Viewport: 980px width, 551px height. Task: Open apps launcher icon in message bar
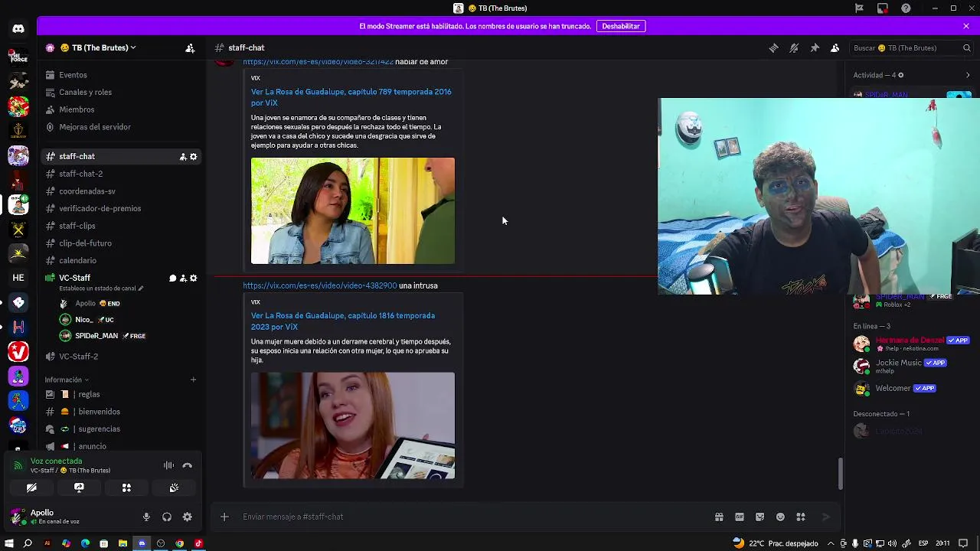pyautogui.click(x=801, y=517)
